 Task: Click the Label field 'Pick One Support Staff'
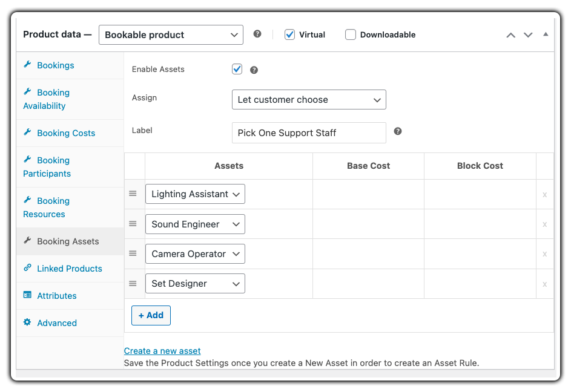pos(309,133)
